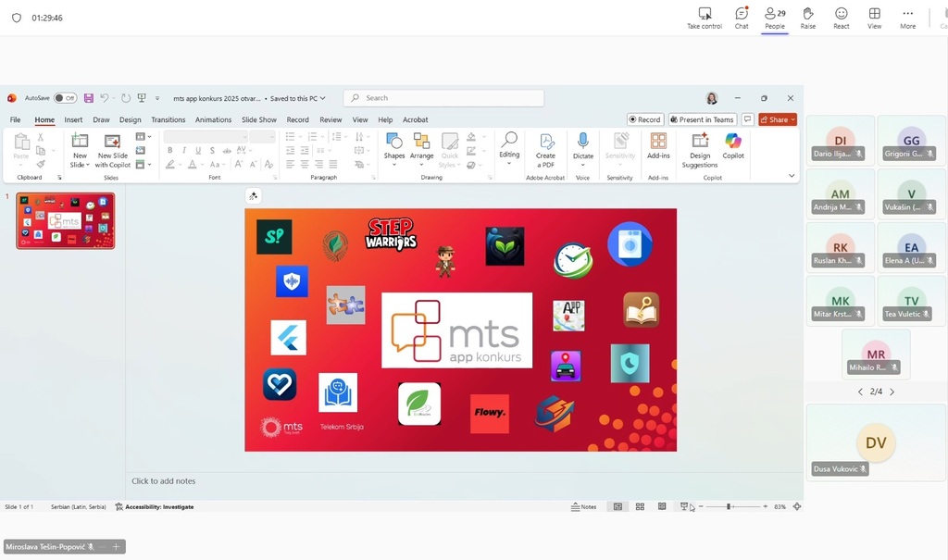
Task: Toggle Bold formatting in Font group
Action: [x=170, y=150]
